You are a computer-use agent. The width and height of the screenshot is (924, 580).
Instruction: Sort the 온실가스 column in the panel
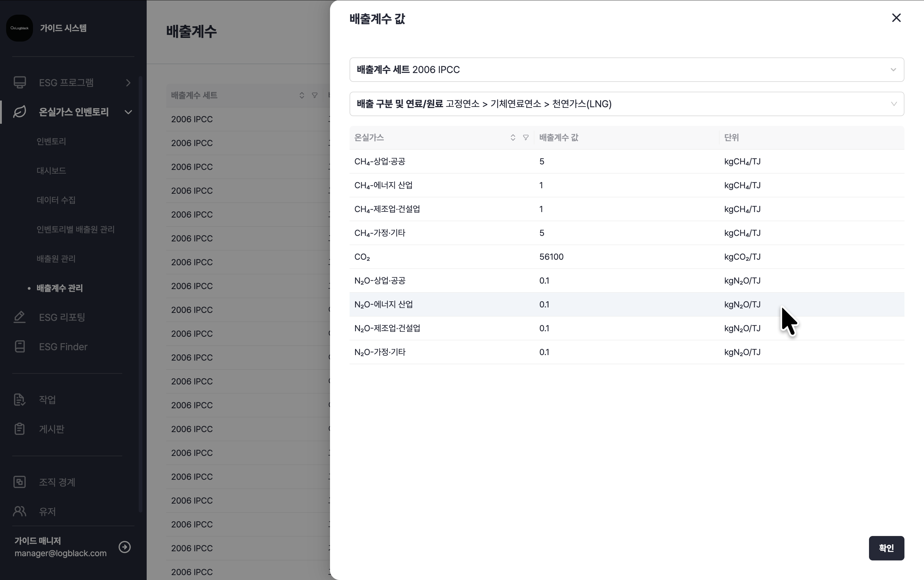click(x=513, y=138)
